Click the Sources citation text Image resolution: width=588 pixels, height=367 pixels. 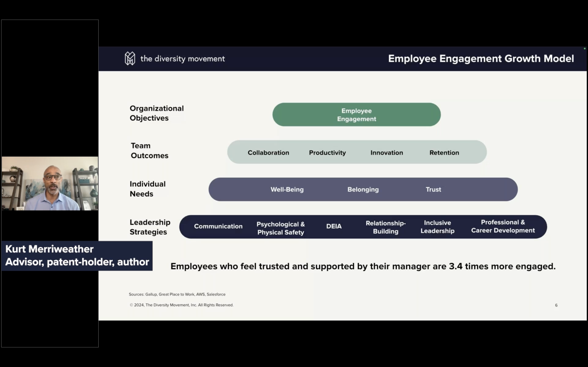click(x=177, y=294)
